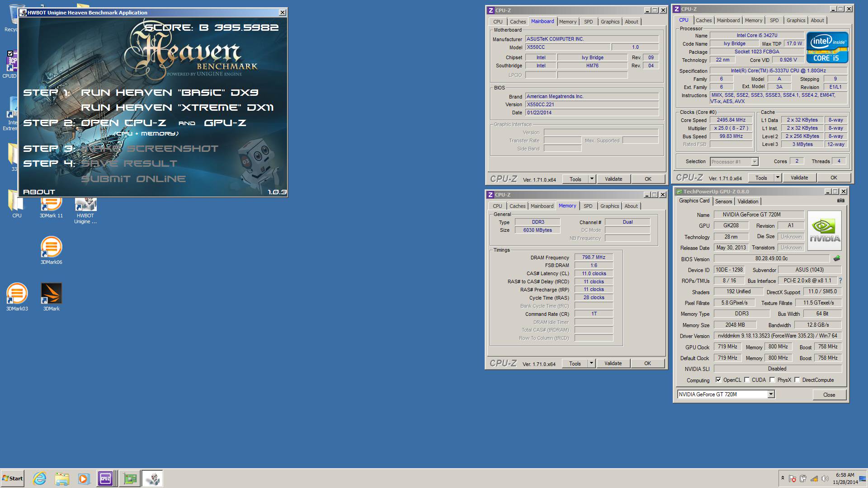The image size is (868, 488).
Task: Toggle the OpenCL checkbox in GPU-Z
Action: [718, 380]
